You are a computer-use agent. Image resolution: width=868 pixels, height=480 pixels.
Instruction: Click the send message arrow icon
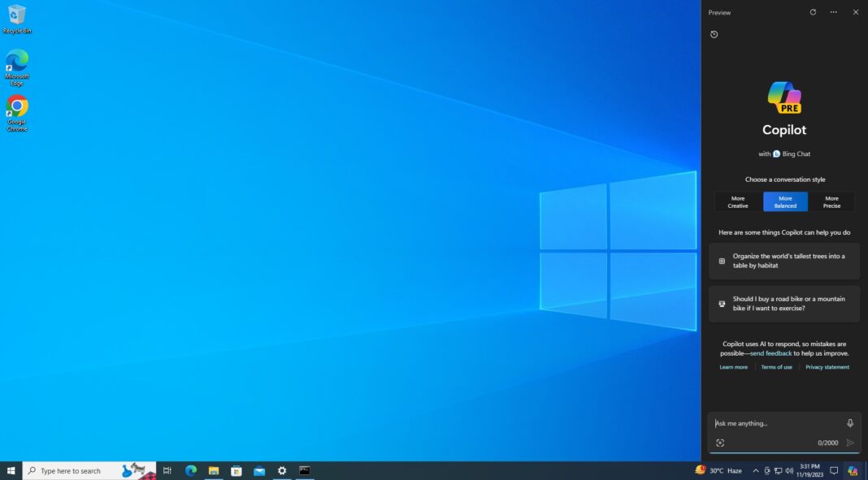pyautogui.click(x=849, y=443)
